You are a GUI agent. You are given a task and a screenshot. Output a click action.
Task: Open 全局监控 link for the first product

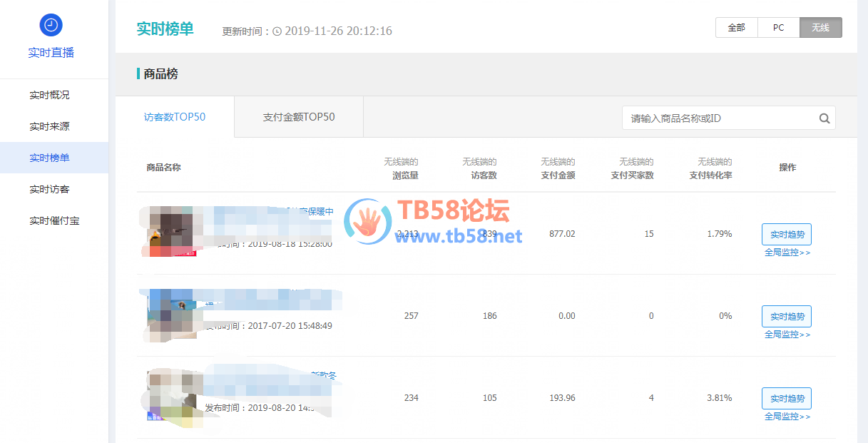787,253
